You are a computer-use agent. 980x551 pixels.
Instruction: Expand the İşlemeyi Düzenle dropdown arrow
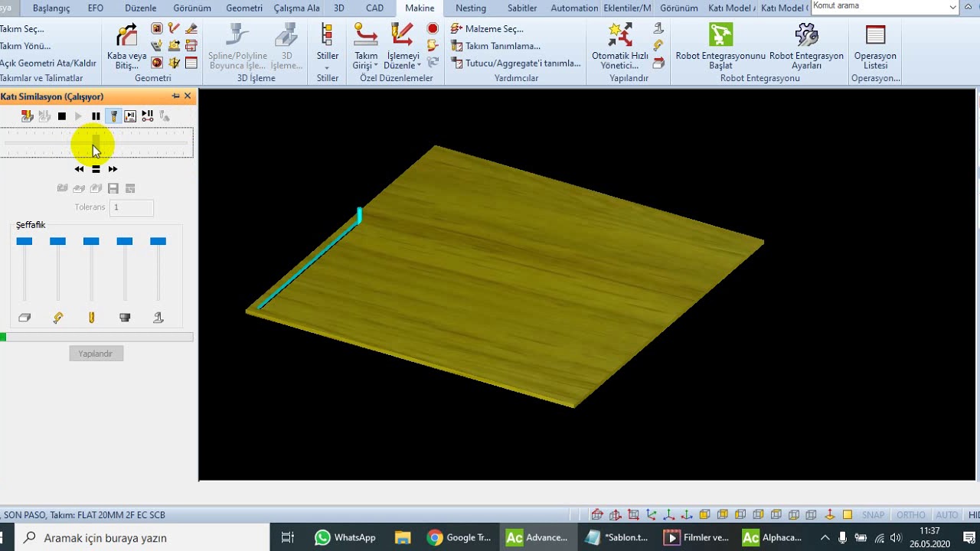pyautogui.click(x=420, y=66)
